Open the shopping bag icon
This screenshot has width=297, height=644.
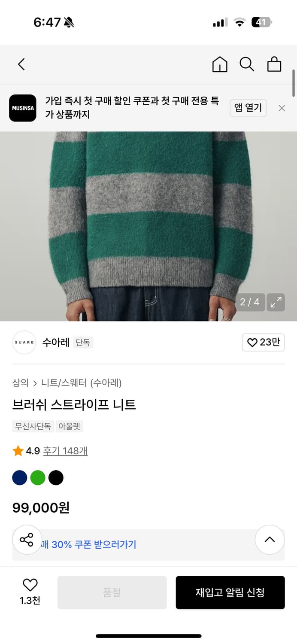[274, 64]
